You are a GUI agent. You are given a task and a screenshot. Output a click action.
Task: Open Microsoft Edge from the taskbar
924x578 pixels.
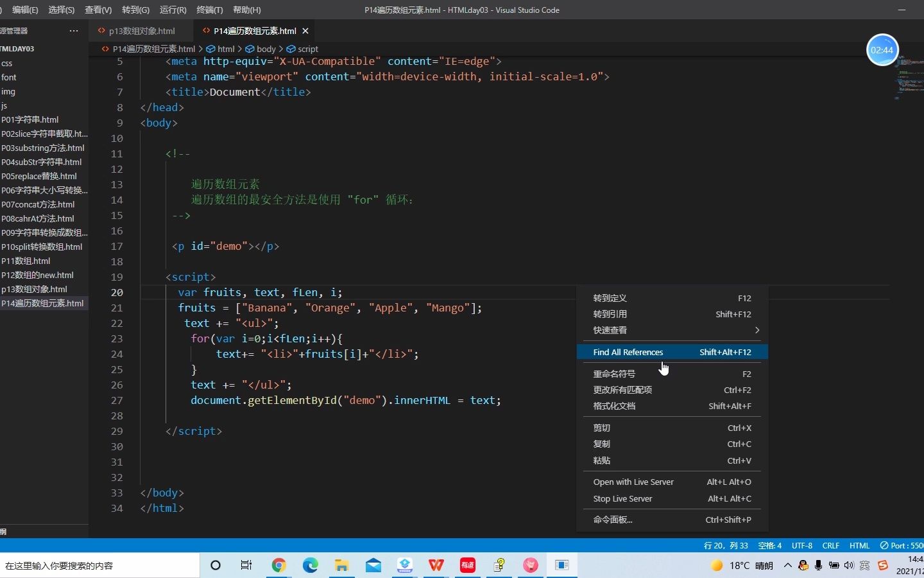coord(310,565)
